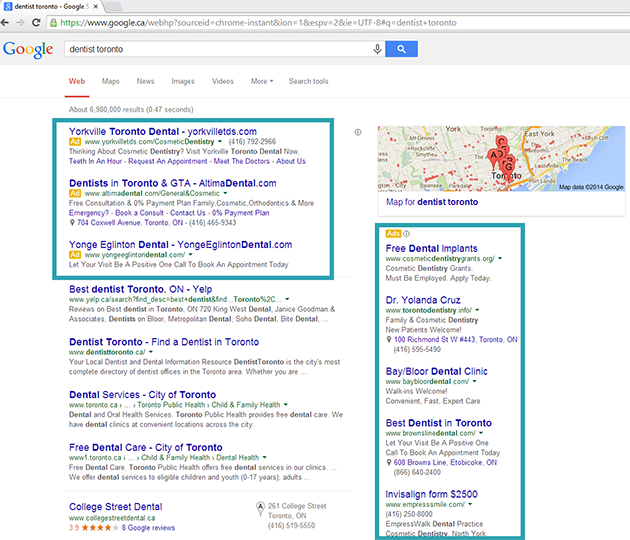This screenshot has width=630, height=540.
Task: Open Dental Services - City of Toronto result
Action: [x=143, y=395]
